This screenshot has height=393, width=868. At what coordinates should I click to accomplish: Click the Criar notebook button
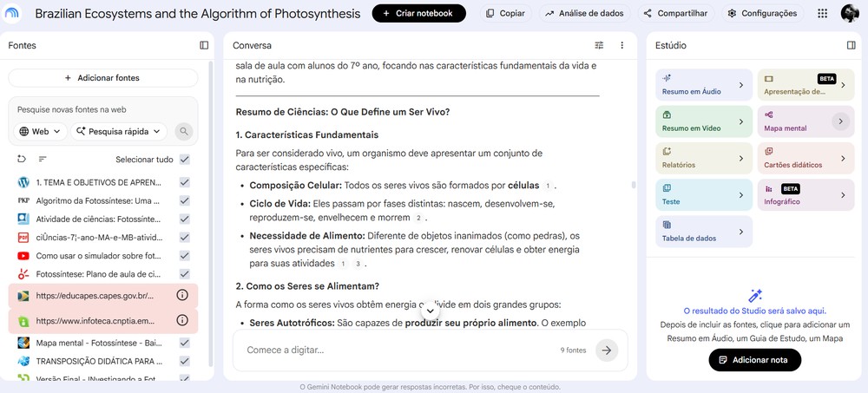(x=418, y=13)
